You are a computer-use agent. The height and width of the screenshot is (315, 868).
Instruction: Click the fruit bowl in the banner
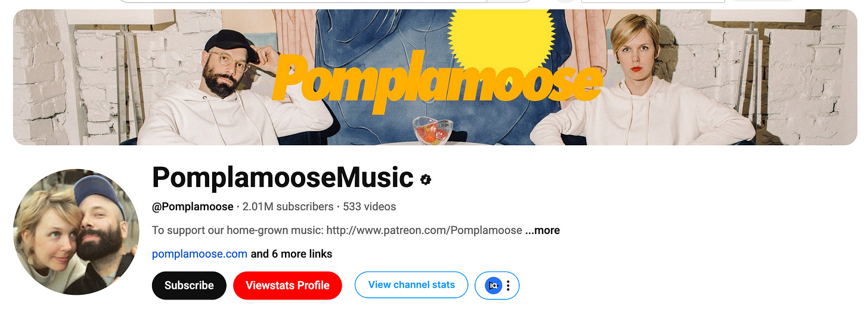432,130
